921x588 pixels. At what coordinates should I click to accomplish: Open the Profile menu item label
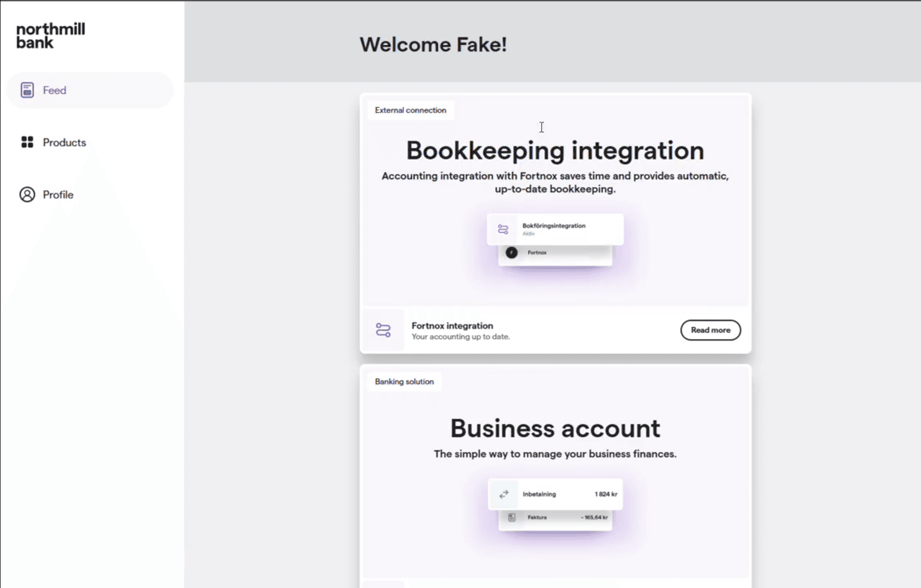click(x=58, y=195)
